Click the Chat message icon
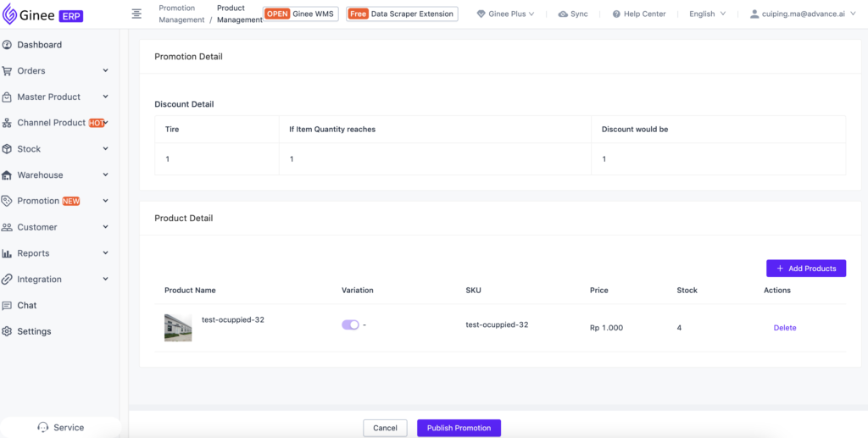The height and width of the screenshot is (438, 868). 7,305
